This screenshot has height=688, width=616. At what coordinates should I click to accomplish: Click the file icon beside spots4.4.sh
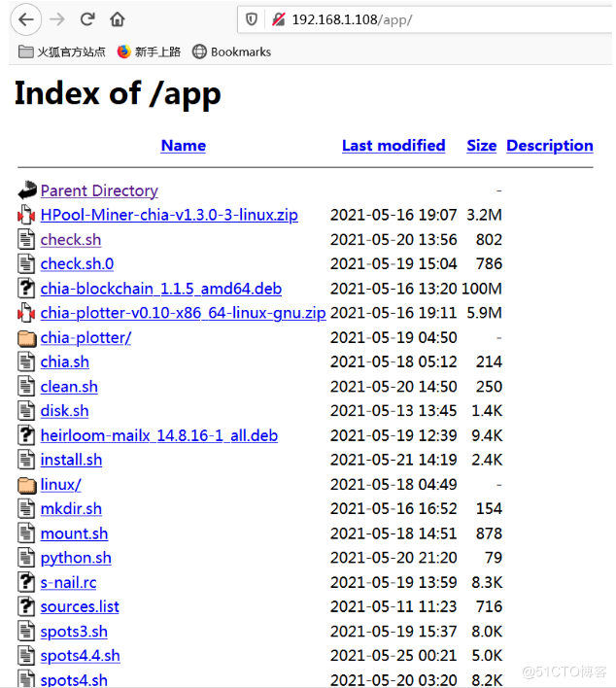(x=26, y=655)
